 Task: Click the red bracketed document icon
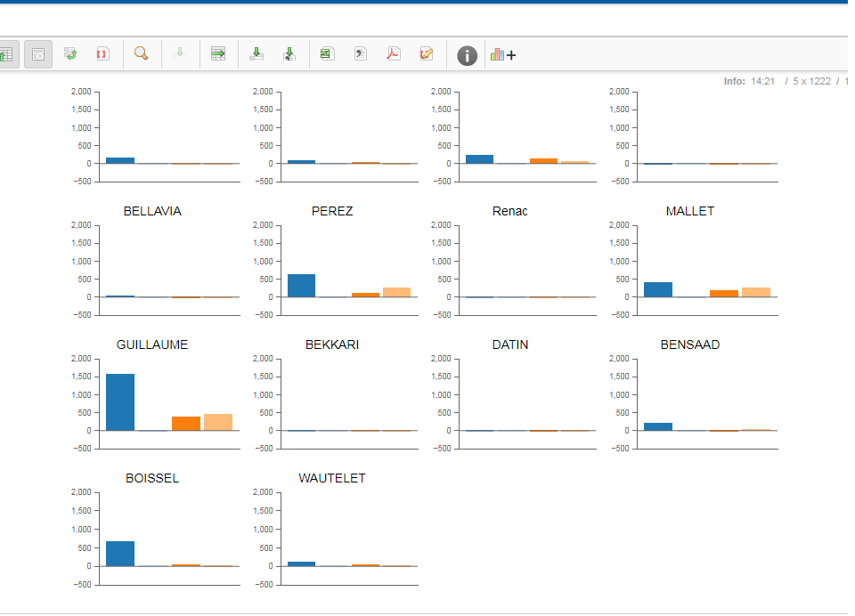coord(102,53)
